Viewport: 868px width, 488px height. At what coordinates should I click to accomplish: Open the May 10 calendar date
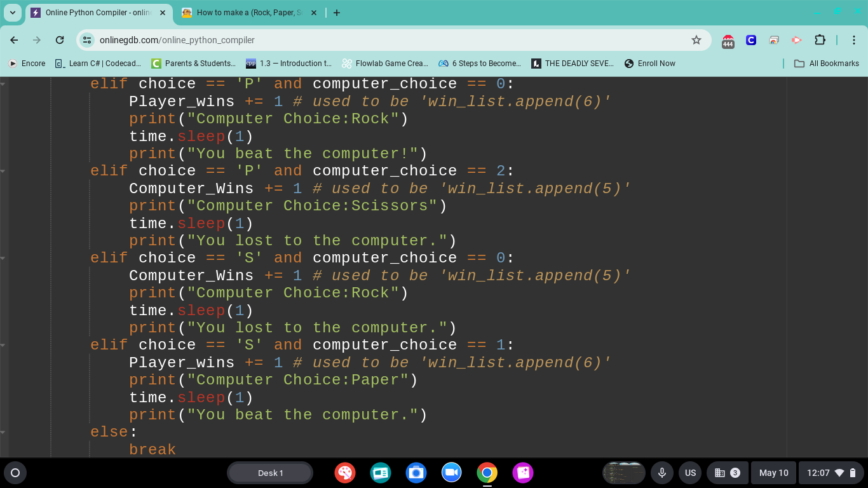(774, 473)
